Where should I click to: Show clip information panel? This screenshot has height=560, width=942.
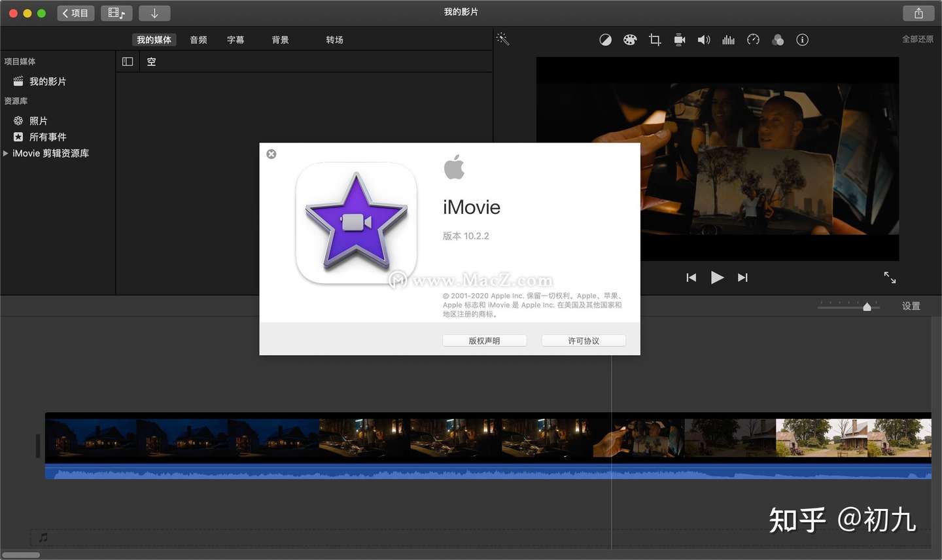tap(802, 40)
